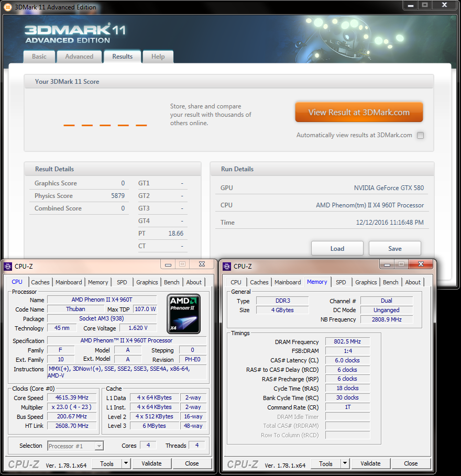Click the Level 3 cache value 6 MBytes
This screenshot has width=461, height=476.
click(154, 426)
